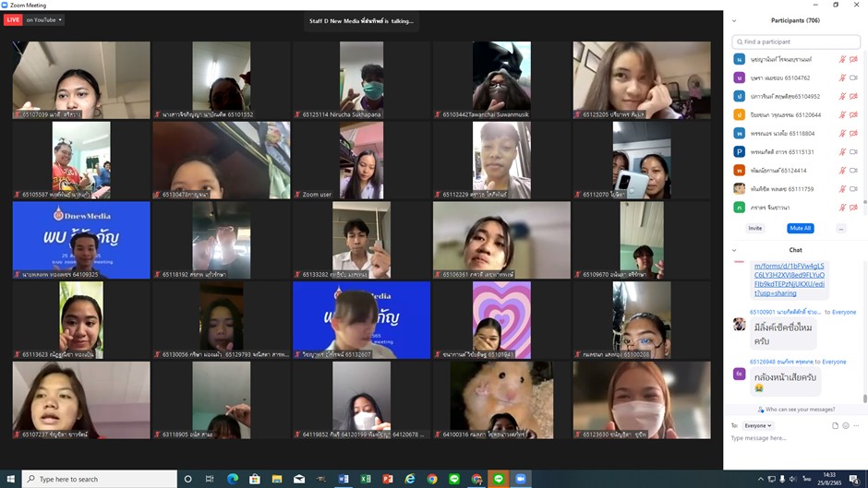868x488 pixels.
Task: Collapse the Chat panel chevron
Action: tap(734, 250)
